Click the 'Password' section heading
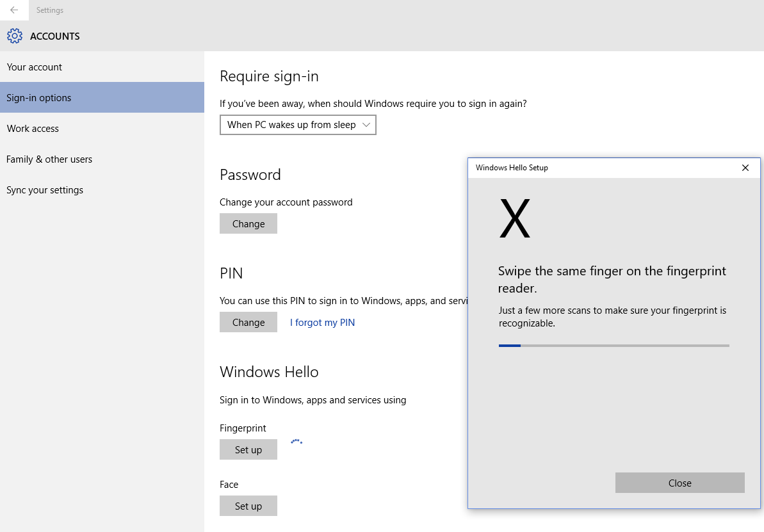The image size is (764, 532). point(250,174)
